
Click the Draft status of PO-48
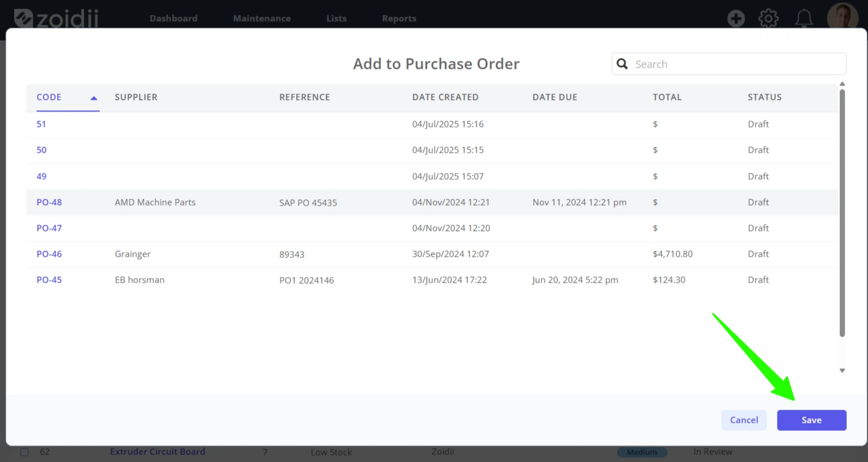click(x=758, y=202)
